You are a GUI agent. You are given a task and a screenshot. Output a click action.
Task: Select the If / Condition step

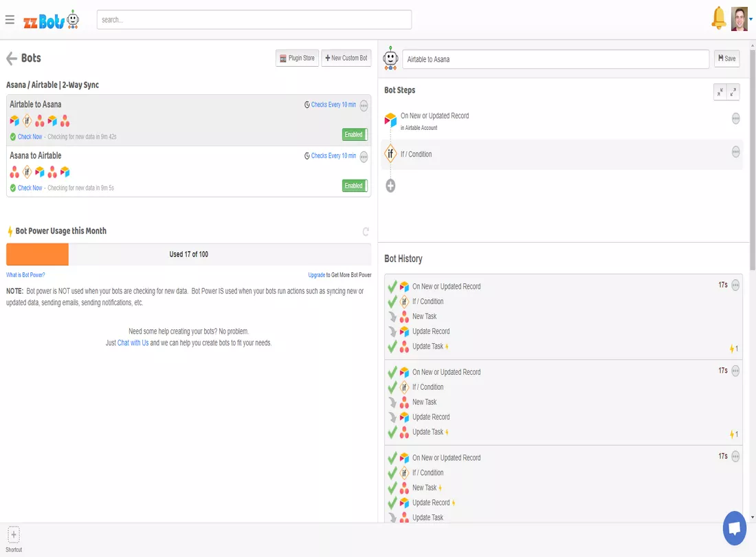tap(562, 154)
